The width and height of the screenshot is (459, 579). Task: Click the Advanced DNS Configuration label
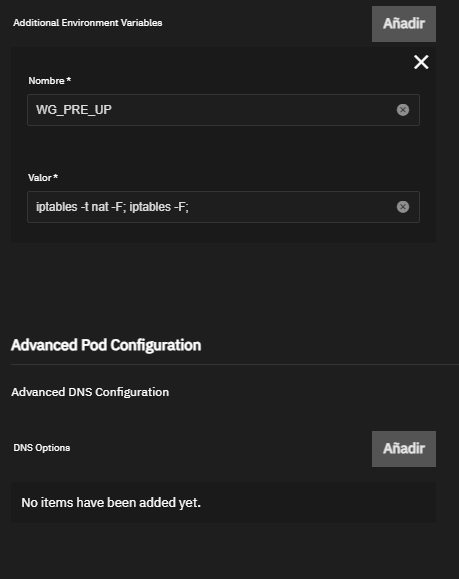(x=90, y=392)
